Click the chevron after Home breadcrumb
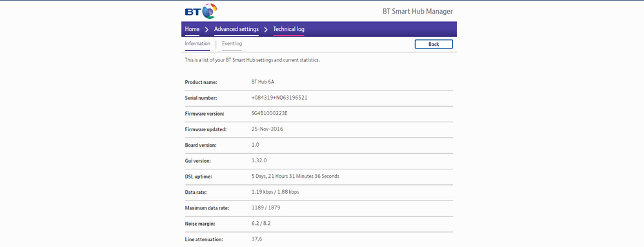The image size is (644, 247). point(206,30)
